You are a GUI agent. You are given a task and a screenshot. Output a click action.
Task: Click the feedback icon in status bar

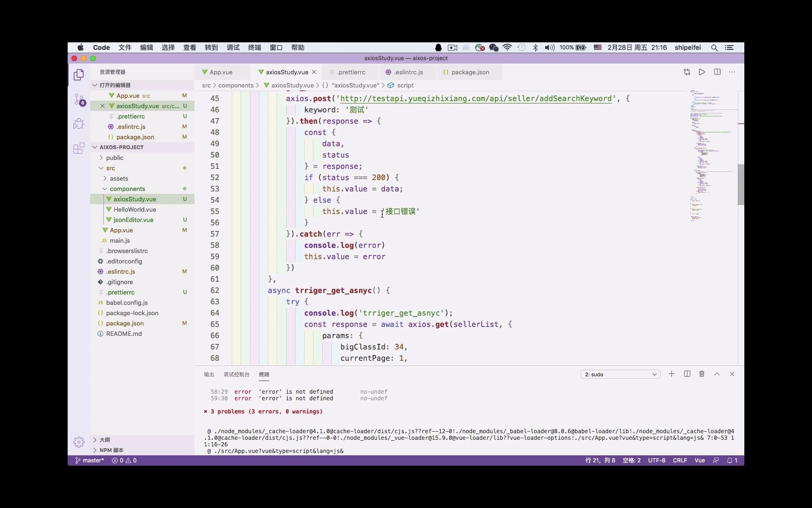coord(716,460)
